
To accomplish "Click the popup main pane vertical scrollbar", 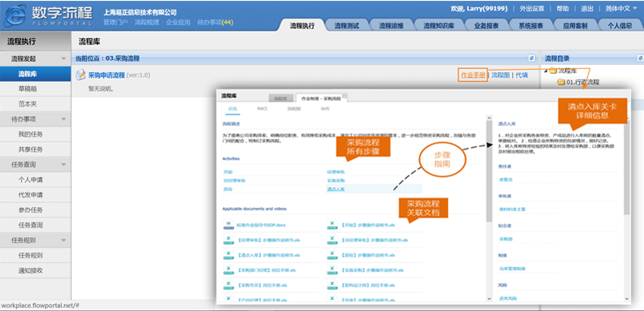I will pos(489,171).
